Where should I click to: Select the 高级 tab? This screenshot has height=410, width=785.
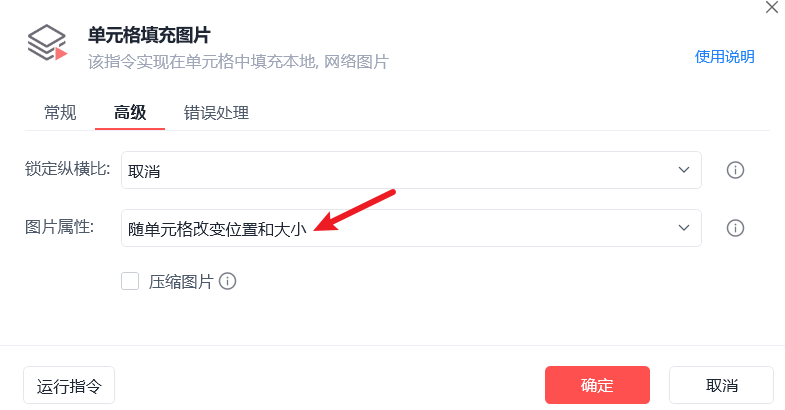coord(130,112)
